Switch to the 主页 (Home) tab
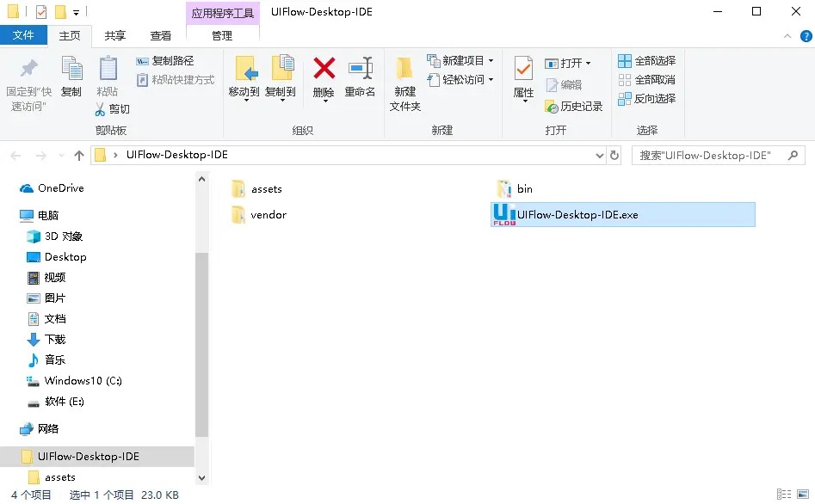The image size is (815, 504). click(x=70, y=35)
